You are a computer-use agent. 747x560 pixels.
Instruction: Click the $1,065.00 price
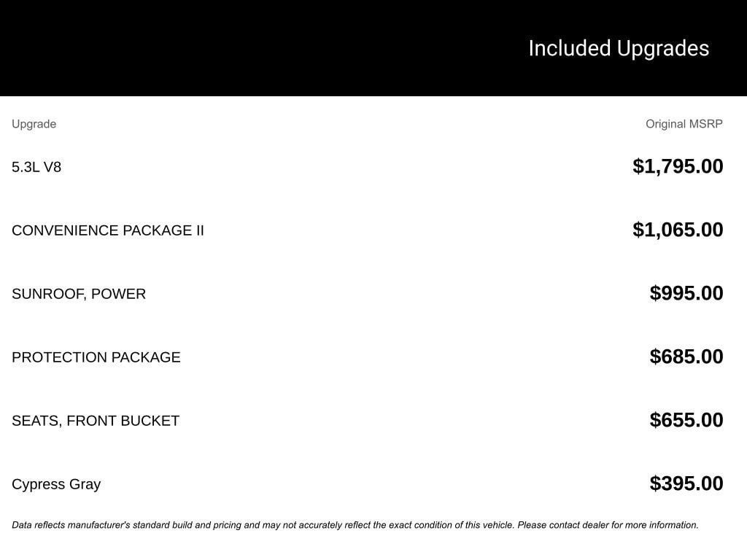coord(678,230)
